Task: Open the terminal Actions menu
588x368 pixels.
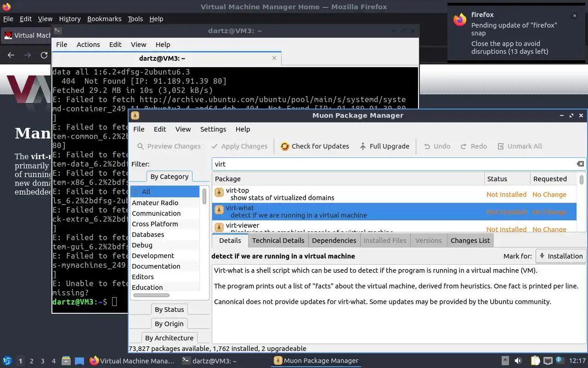Action: pyautogui.click(x=88, y=45)
